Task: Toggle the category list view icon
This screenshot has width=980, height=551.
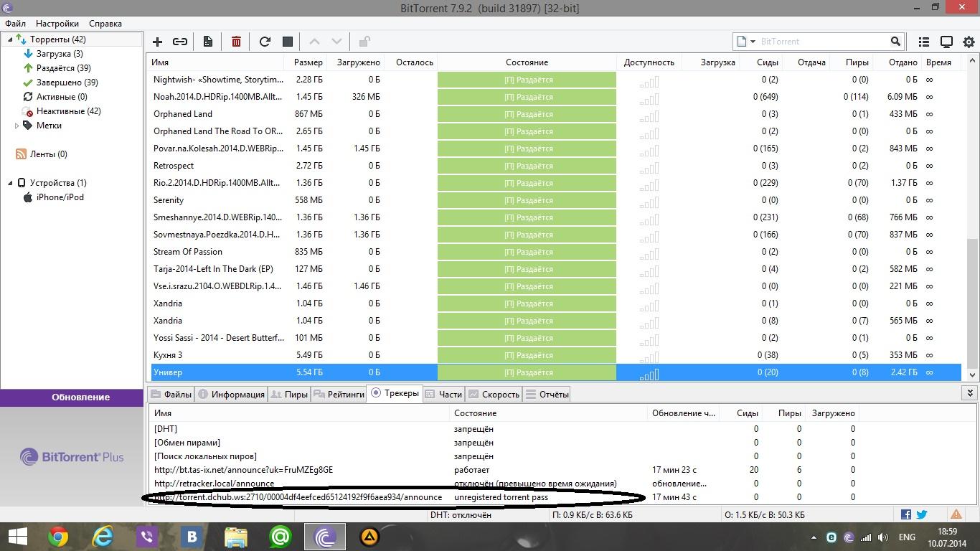Action: coord(924,42)
